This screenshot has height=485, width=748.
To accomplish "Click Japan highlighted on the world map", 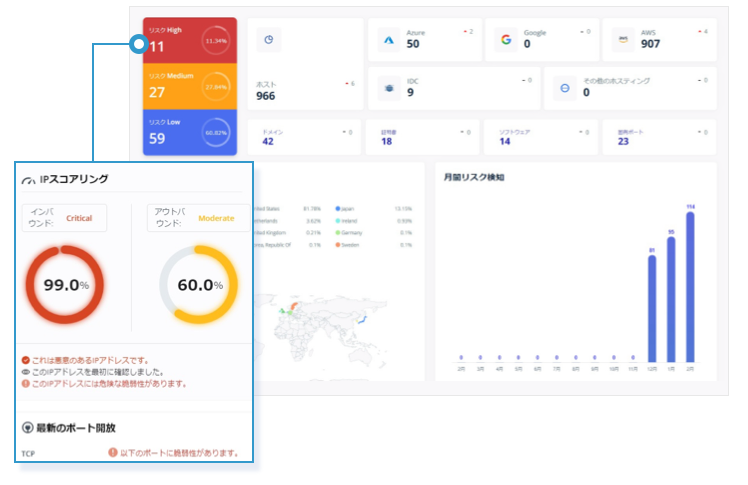I will pos(362,320).
